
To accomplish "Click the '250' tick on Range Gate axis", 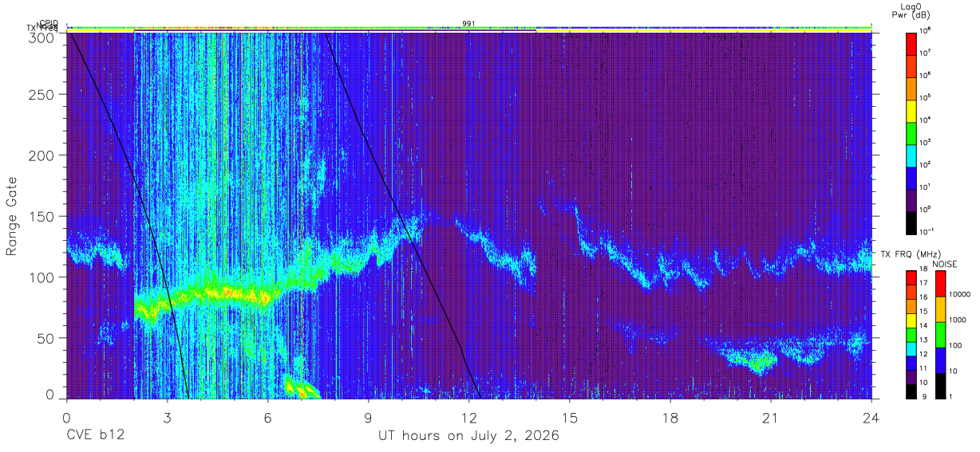I will point(43,94).
